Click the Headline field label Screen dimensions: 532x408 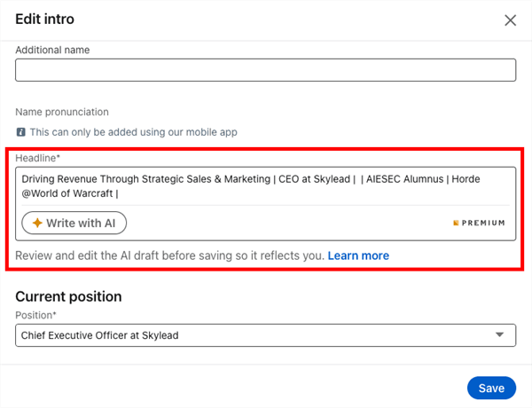tap(37, 157)
